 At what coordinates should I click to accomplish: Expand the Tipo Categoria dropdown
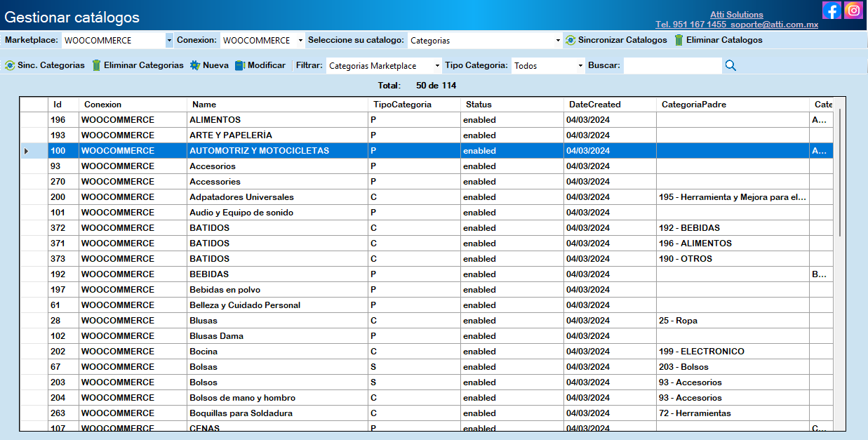[x=580, y=66]
